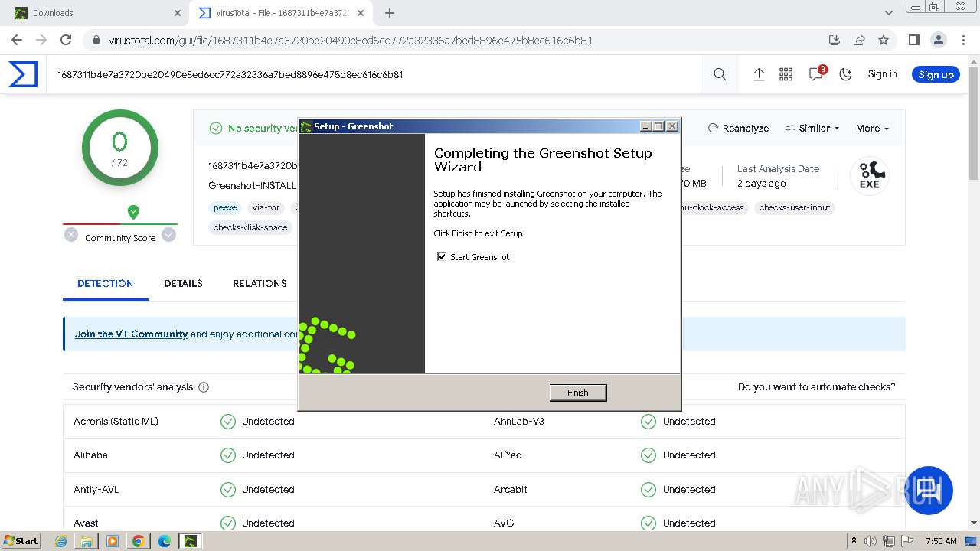Click the VirusTotal hash search field
The width and height of the screenshot is (980, 551).
(374, 74)
